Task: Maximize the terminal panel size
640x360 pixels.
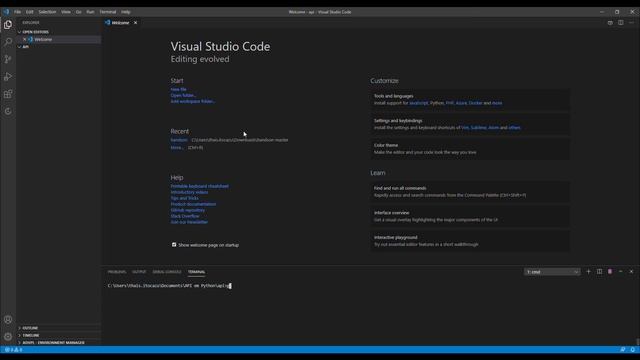Action: tap(620, 272)
